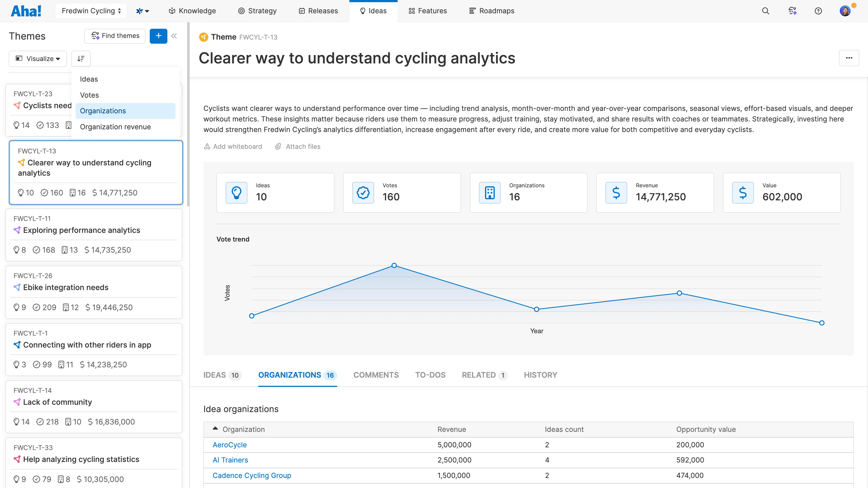
Task: Click the Aha! logo
Action: pyautogui.click(x=26, y=11)
